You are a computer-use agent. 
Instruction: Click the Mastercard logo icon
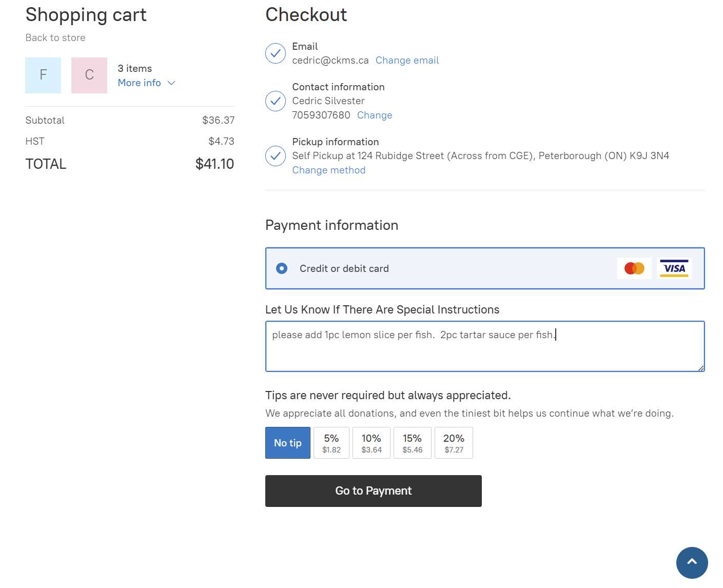click(x=634, y=268)
